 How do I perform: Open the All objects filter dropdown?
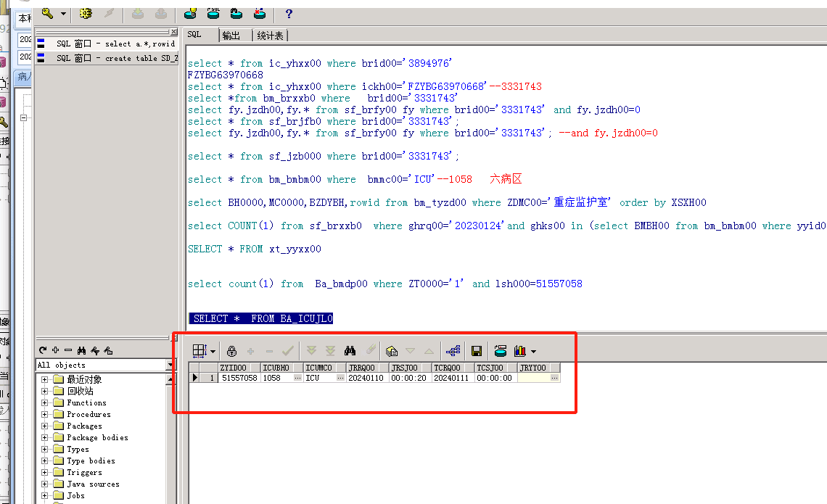click(x=171, y=365)
